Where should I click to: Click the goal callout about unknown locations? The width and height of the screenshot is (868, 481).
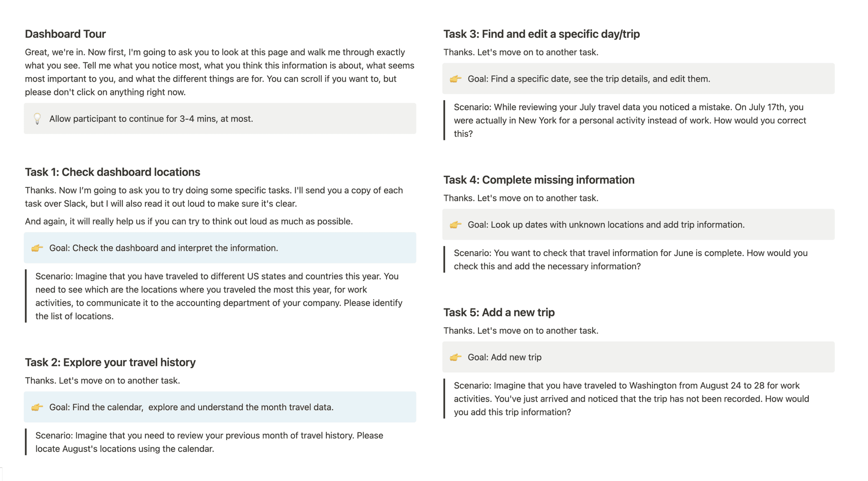point(638,225)
